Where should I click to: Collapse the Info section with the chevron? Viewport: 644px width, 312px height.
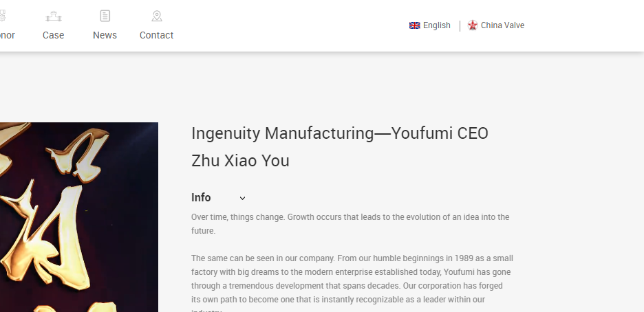[242, 198]
